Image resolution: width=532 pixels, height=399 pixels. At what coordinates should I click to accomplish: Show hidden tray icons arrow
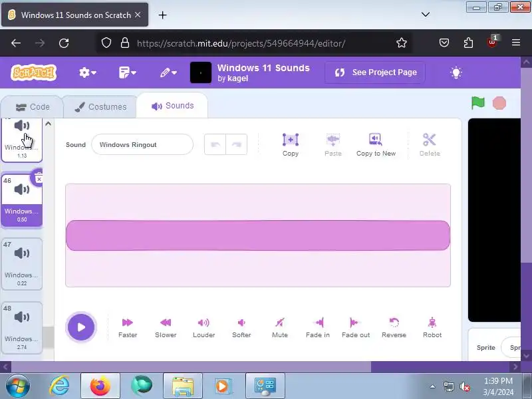(x=433, y=386)
